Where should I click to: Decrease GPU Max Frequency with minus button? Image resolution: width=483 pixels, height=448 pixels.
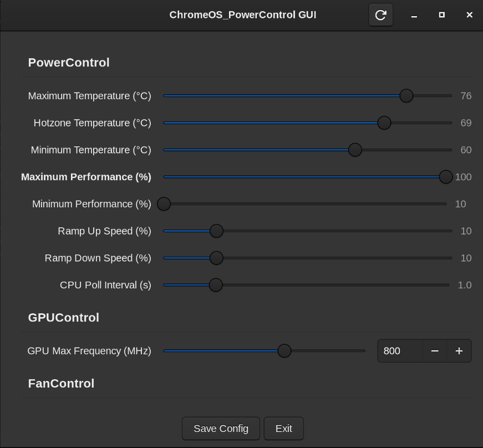click(435, 351)
